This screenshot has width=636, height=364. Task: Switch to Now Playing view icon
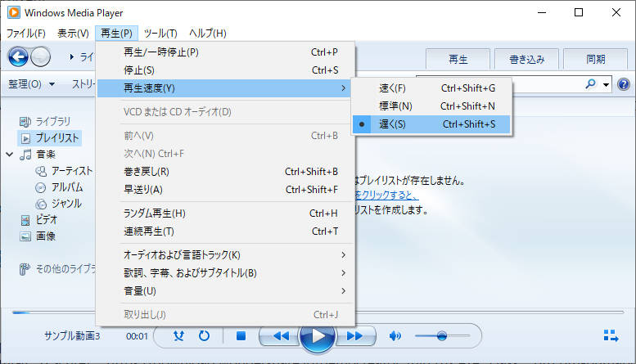pyautogui.click(x=611, y=335)
